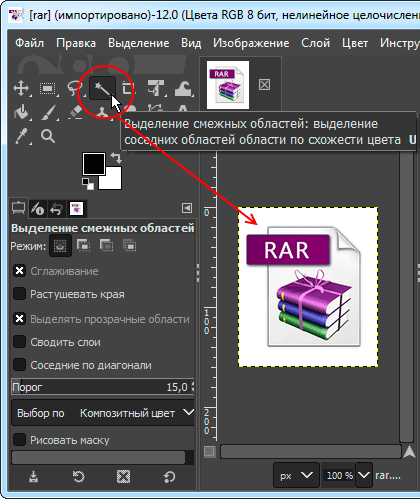Open the Слой menu

tap(315, 43)
